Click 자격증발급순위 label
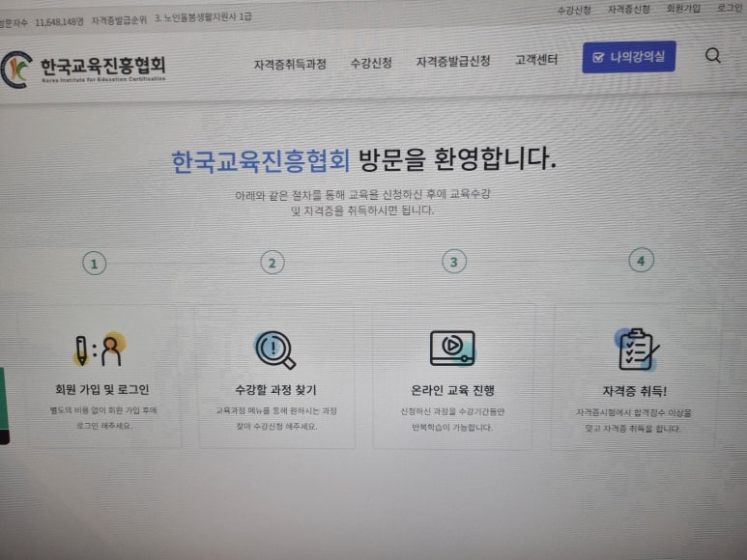 pyautogui.click(x=119, y=20)
